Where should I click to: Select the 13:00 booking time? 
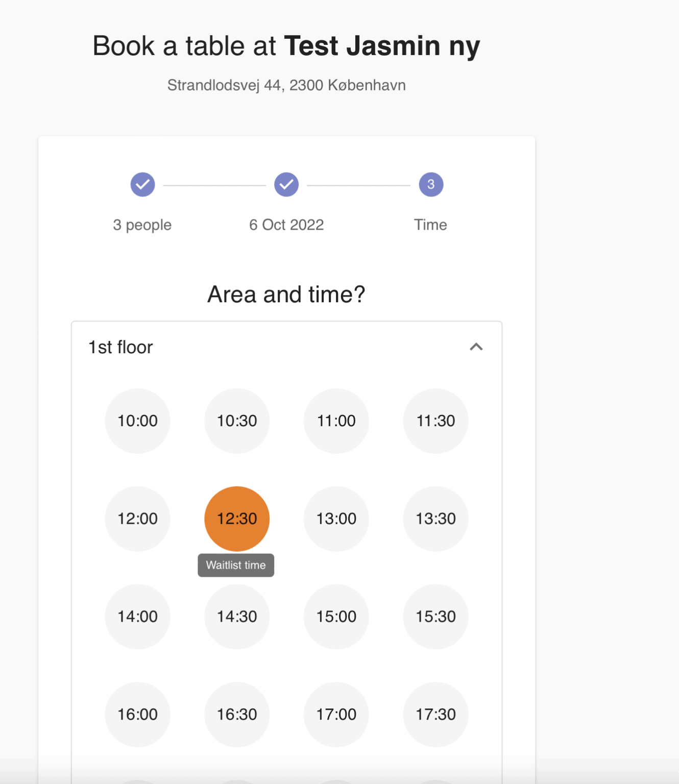[336, 518]
